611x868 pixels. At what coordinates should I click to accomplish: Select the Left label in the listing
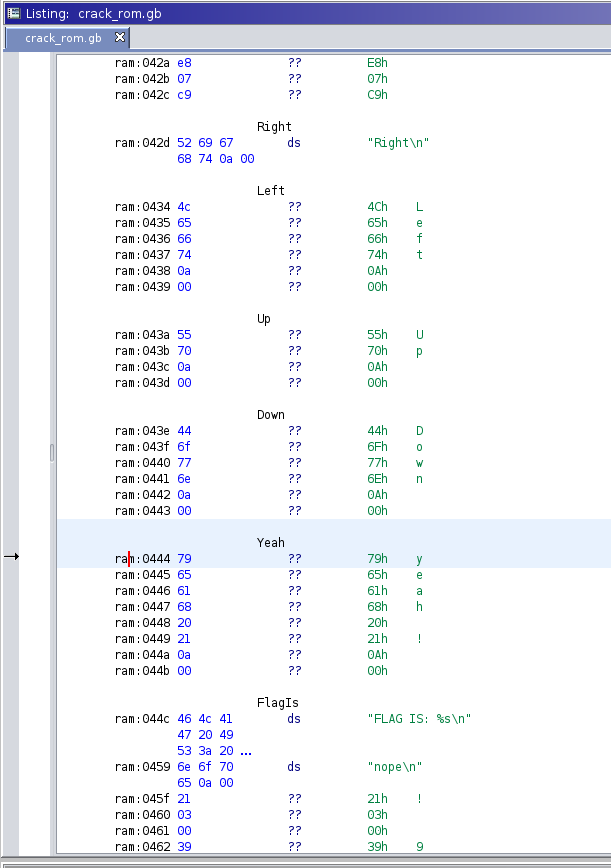click(x=270, y=191)
